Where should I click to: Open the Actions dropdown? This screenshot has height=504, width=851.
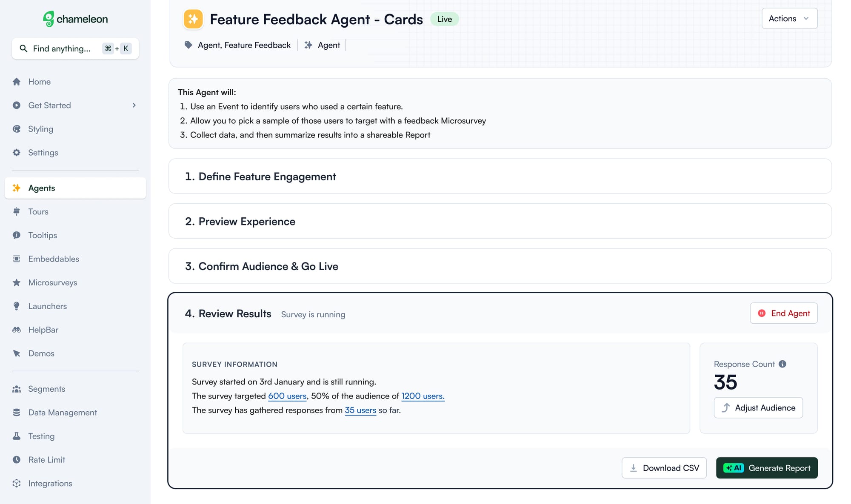(789, 19)
